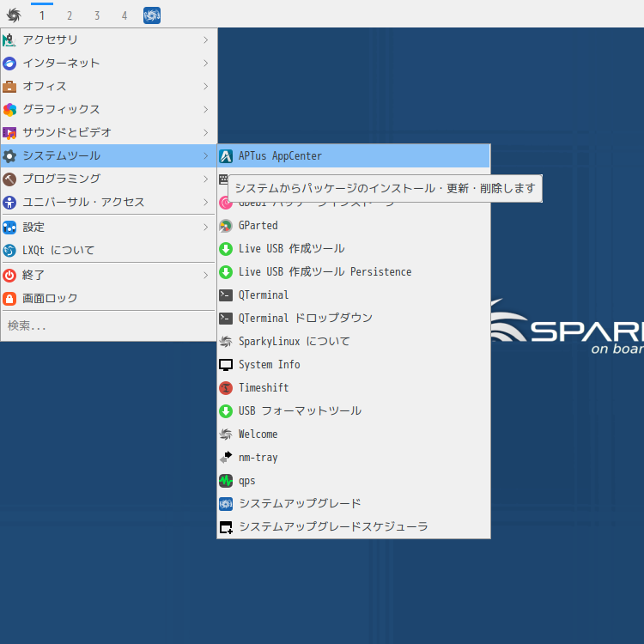Click the USB フォーマットツール green icon

pyautogui.click(x=226, y=410)
